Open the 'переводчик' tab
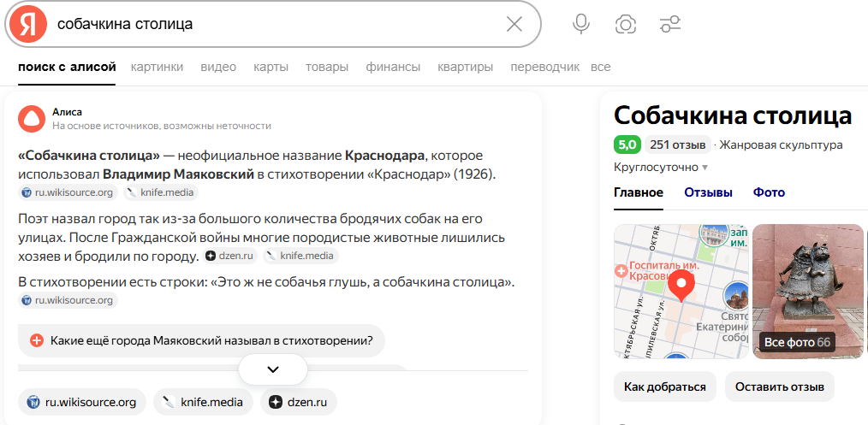The height and width of the screenshot is (425, 868). pos(544,68)
